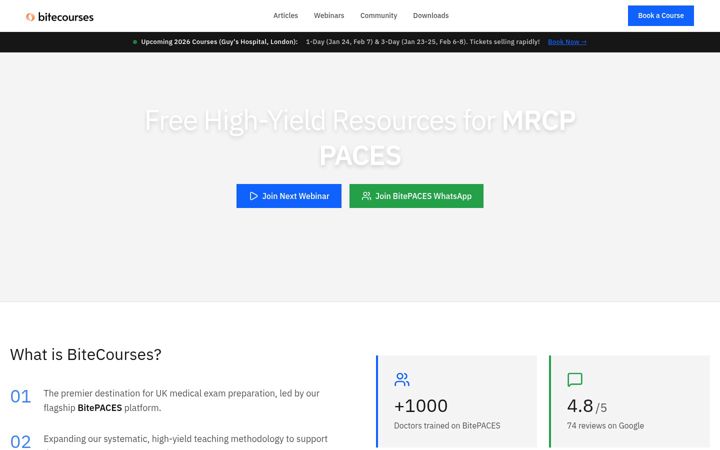This screenshot has height=450, width=720.
Task: Click the +1000 statistic
Action: [421, 406]
